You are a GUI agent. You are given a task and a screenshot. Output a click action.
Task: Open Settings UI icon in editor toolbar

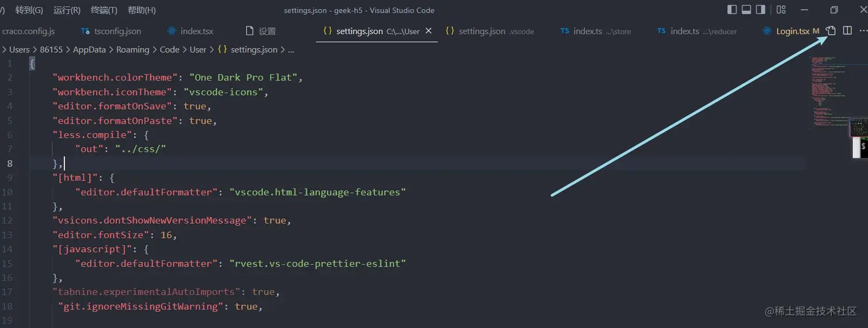pos(831,31)
